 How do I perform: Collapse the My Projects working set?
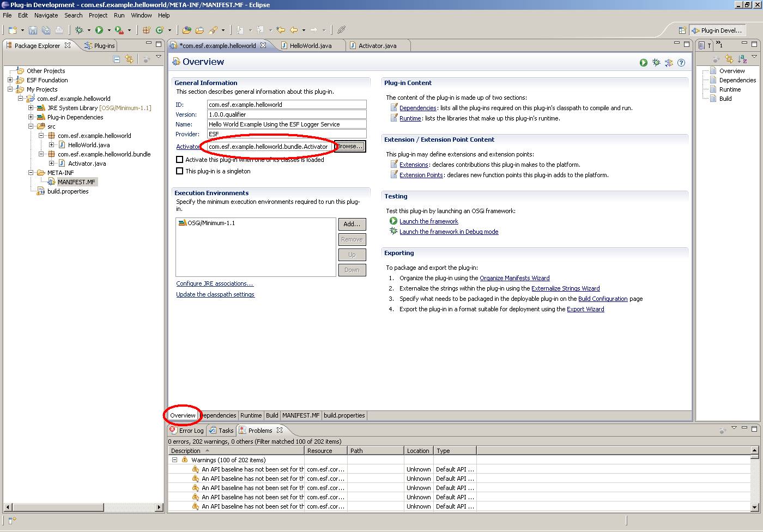(10, 89)
